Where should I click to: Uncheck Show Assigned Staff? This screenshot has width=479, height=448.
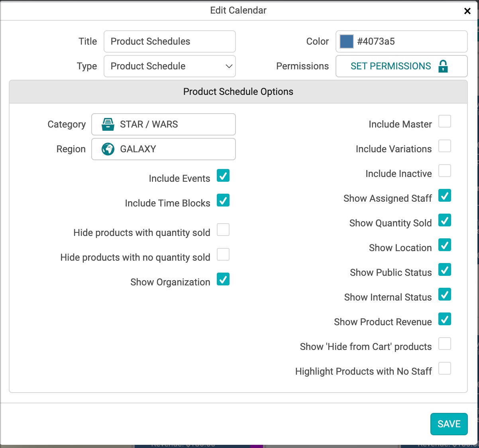click(445, 195)
